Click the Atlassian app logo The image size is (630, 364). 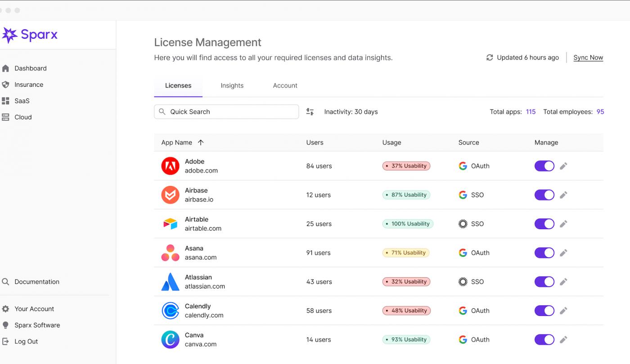[x=170, y=282]
